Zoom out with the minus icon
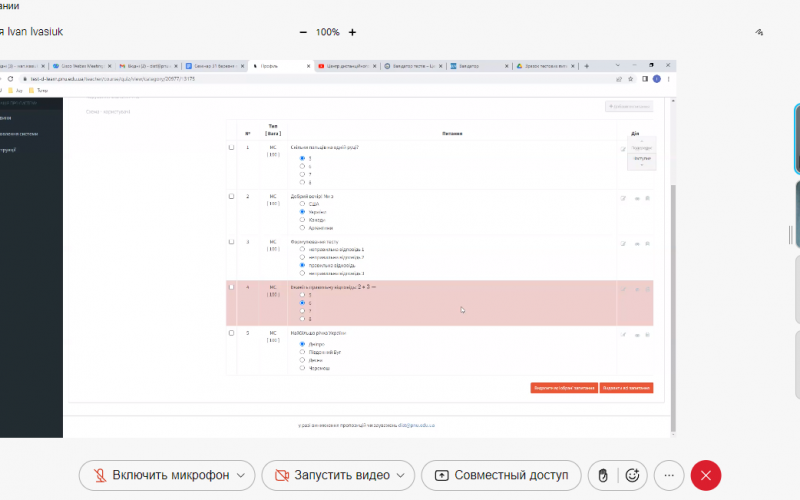The image size is (800, 500). [303, 32]
